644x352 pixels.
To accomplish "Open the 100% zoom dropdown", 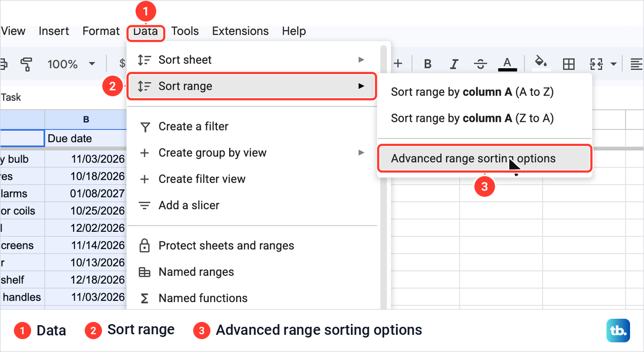I will pyautogui.click(x=71, y=64).
